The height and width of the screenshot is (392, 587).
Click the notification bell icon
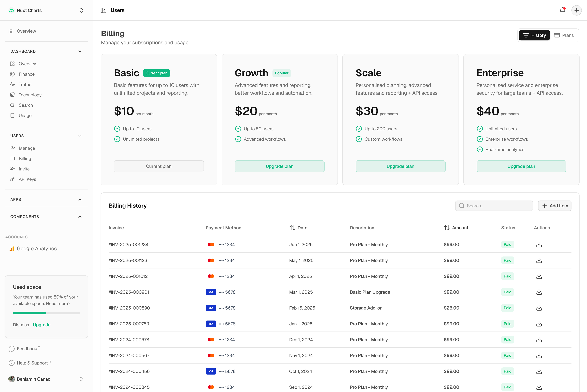click(562, 10)
